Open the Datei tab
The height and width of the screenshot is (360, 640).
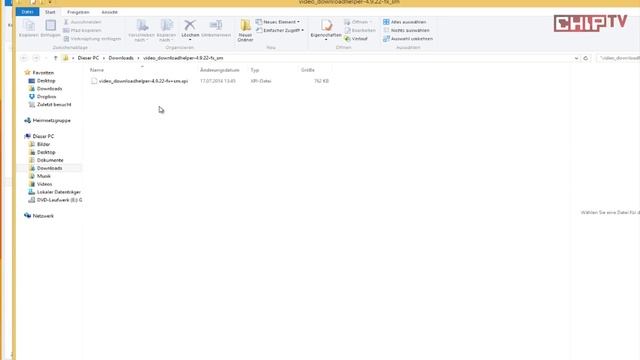click(27, 12)
